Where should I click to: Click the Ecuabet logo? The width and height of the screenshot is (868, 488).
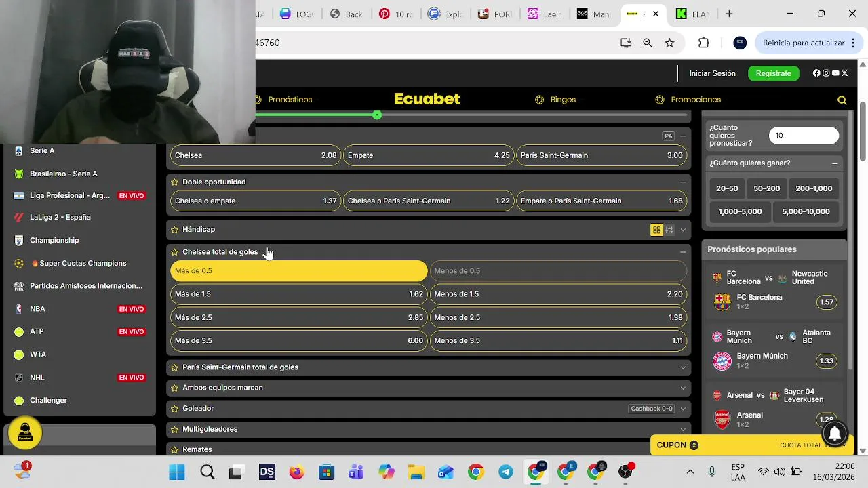click(427, 99)
